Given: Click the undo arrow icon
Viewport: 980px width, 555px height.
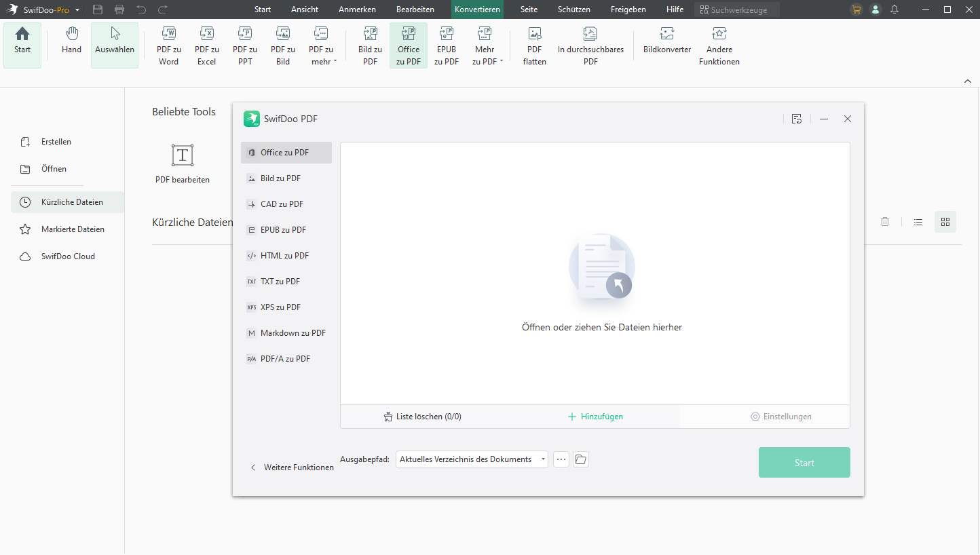Looking at the screenshot, I should click(x=141, y=9).
